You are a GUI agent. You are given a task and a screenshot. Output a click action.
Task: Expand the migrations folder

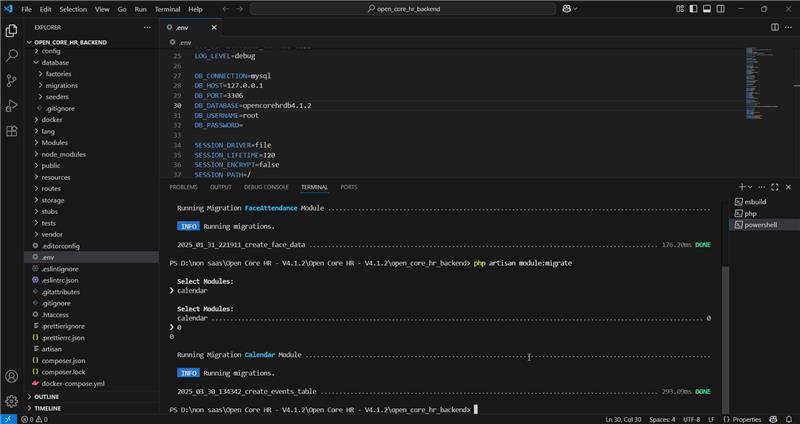92,86
